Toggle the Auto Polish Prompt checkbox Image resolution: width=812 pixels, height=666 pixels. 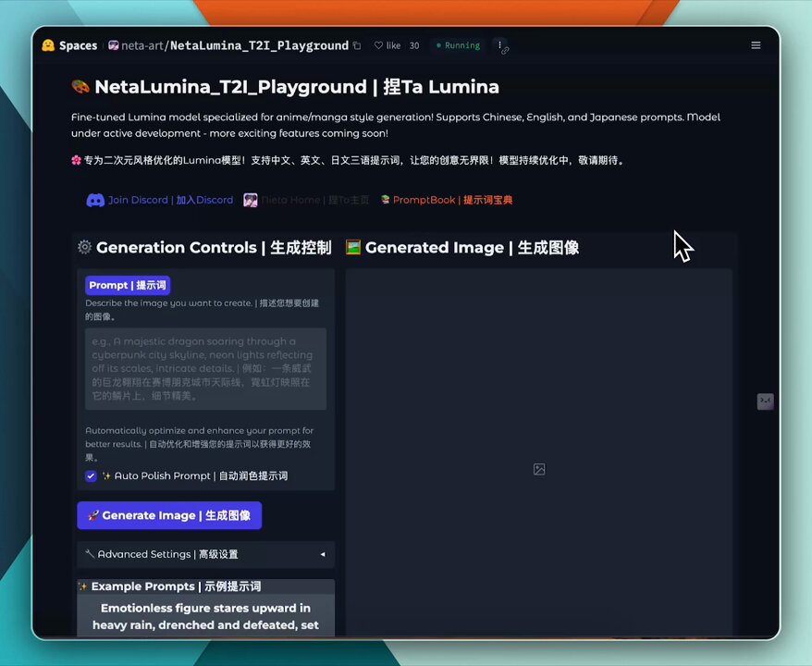pos(92,476)
